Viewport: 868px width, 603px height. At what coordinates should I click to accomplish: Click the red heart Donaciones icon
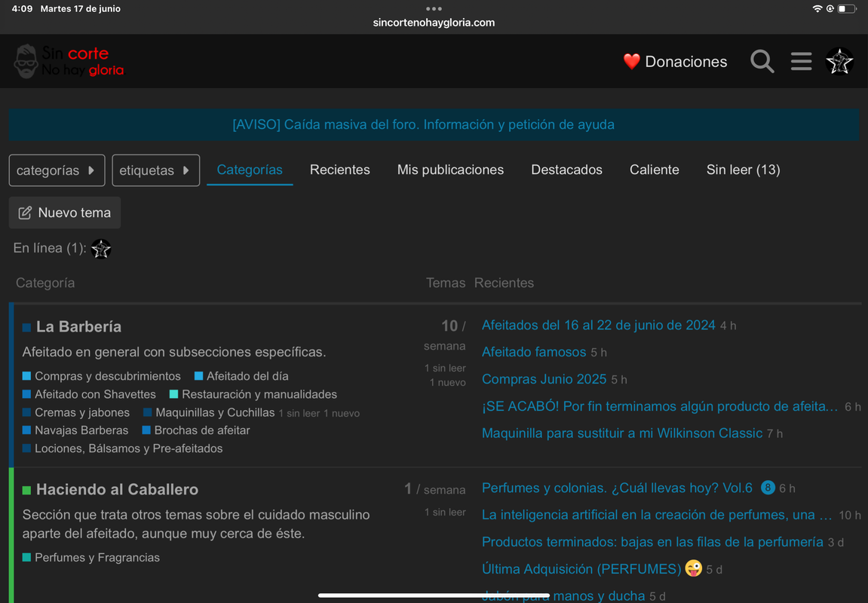coord(632,61)
